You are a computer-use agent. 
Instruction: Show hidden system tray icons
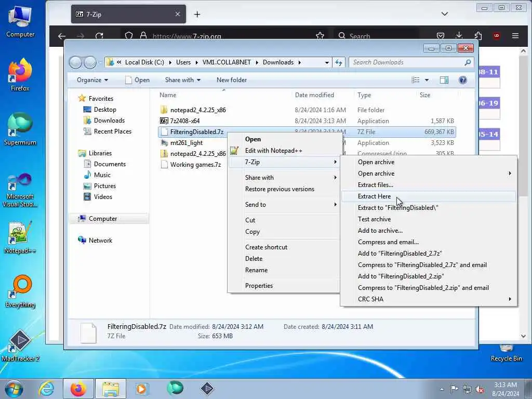(442, 390)
